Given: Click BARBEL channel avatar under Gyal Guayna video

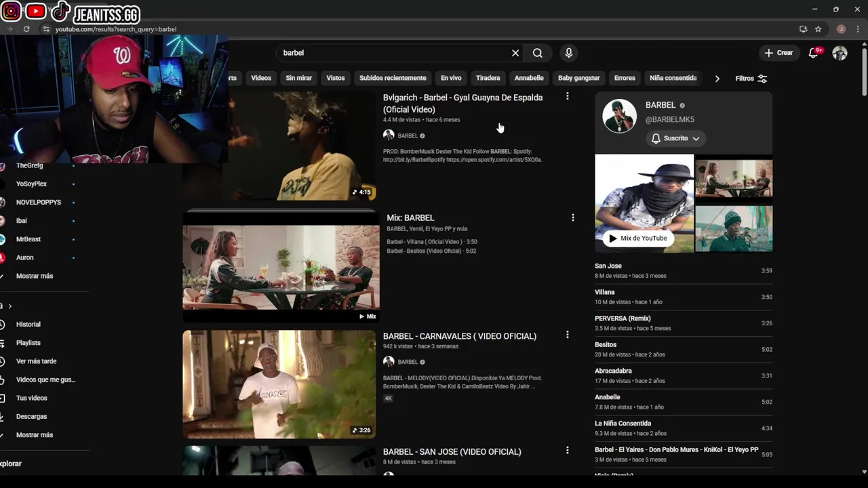Looking at the screenshot, I should [389, 136].
